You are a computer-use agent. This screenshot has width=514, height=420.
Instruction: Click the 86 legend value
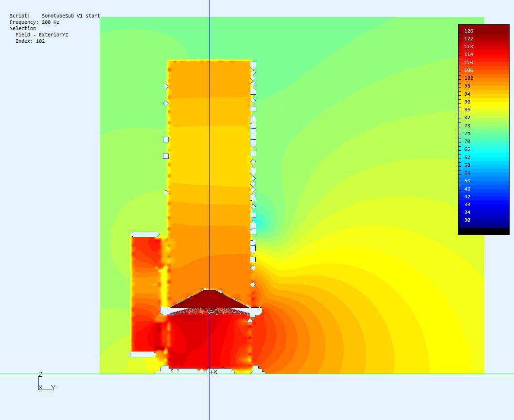coord(467,110)
